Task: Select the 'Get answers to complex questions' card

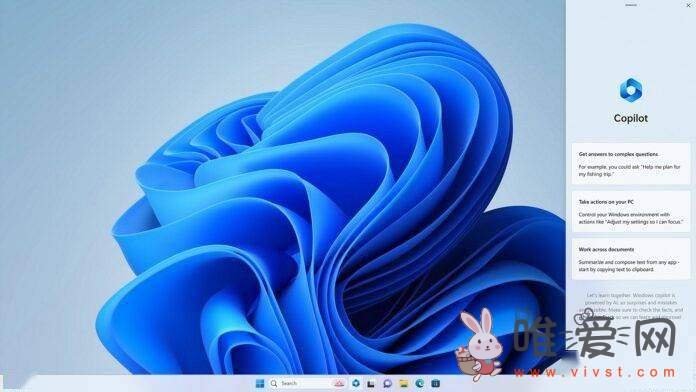Action: [631, 164]
